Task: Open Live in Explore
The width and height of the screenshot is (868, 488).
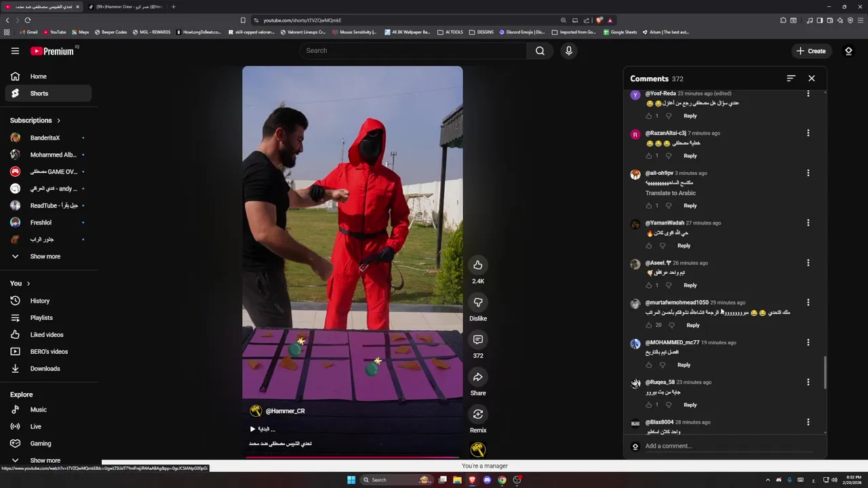Action: pos(47,426)
